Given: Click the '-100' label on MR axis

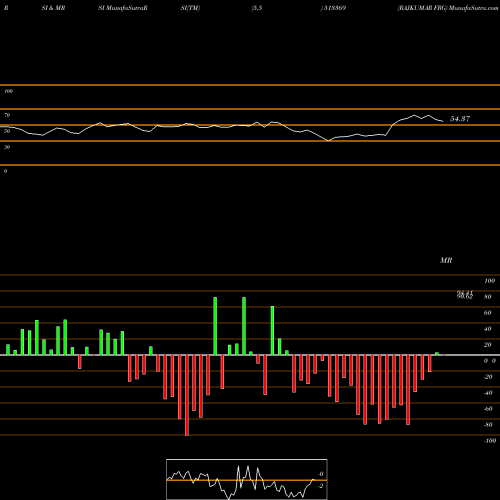Looking at the screenshot, I should (490, 441).
